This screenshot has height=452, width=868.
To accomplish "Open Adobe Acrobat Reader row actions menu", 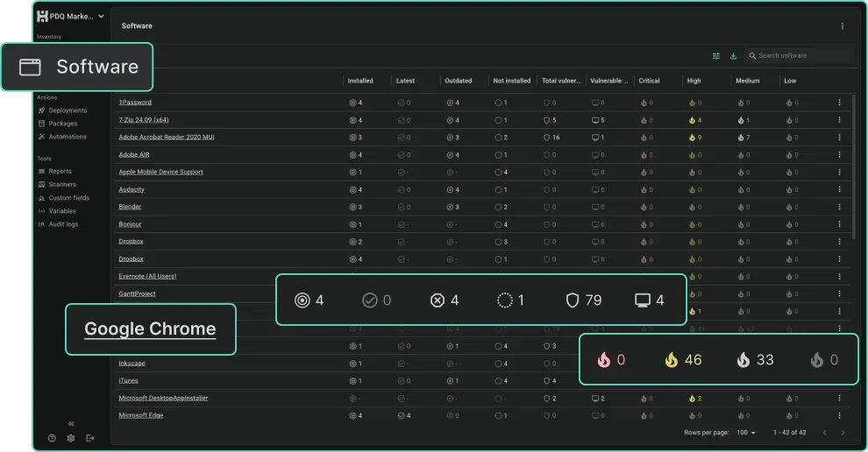I will pos(839,138).
